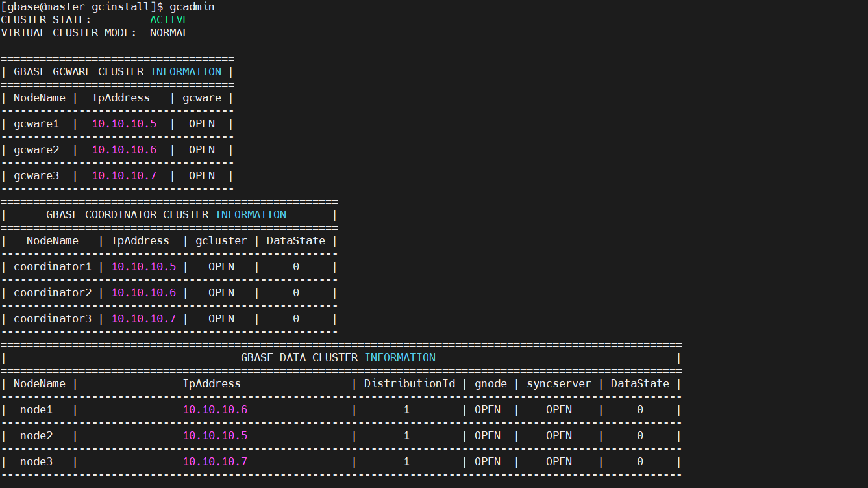
Task: Click the gcadmin command text
Action: coord(192,6)
